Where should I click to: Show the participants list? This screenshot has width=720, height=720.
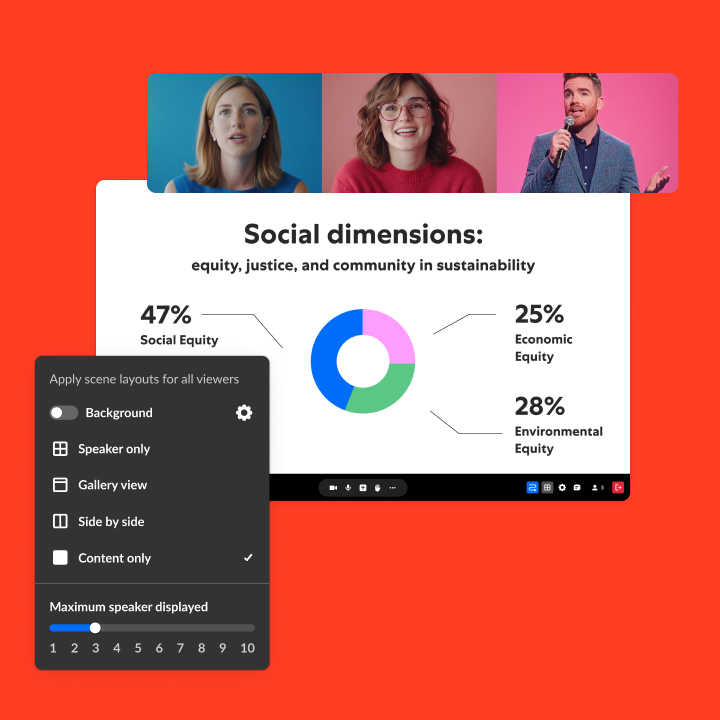pos(596,488)
